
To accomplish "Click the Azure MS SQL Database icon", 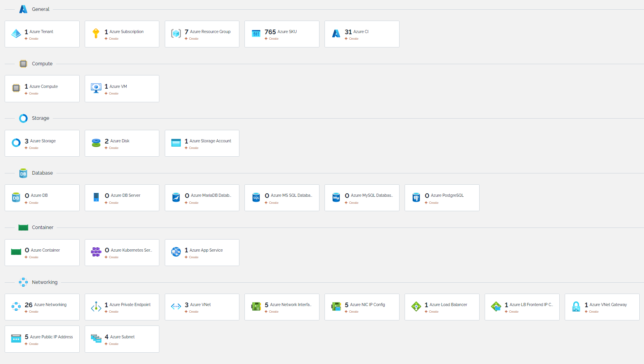I will 256,198.
